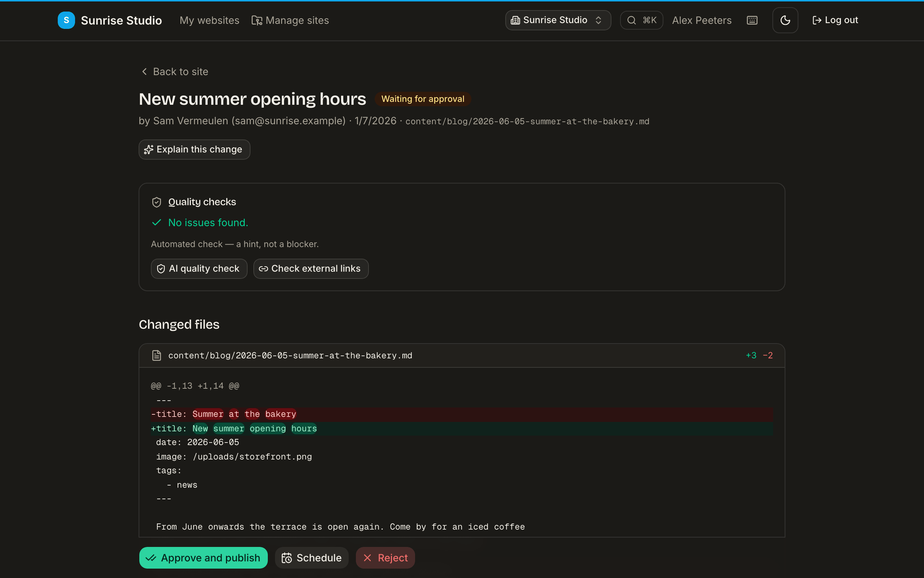Click the Sunrise Studio brand name
The height and width of the screenshot is (578, 924).
pos(121,20)
